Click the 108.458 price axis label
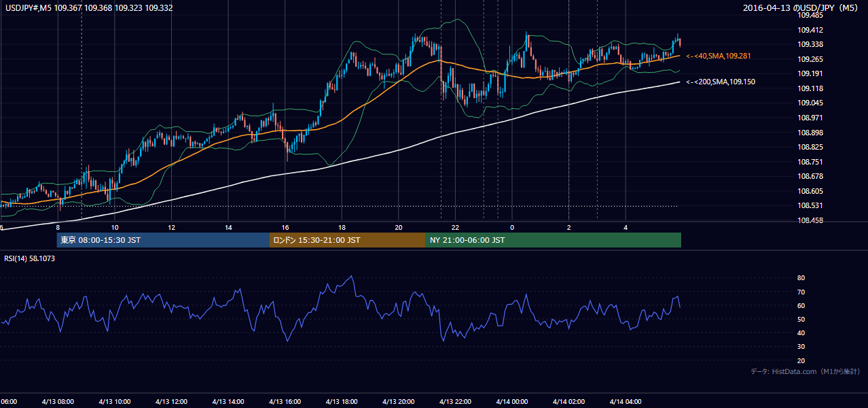The width and height of the screenshot is (868, 408). [x=810, y=221]
